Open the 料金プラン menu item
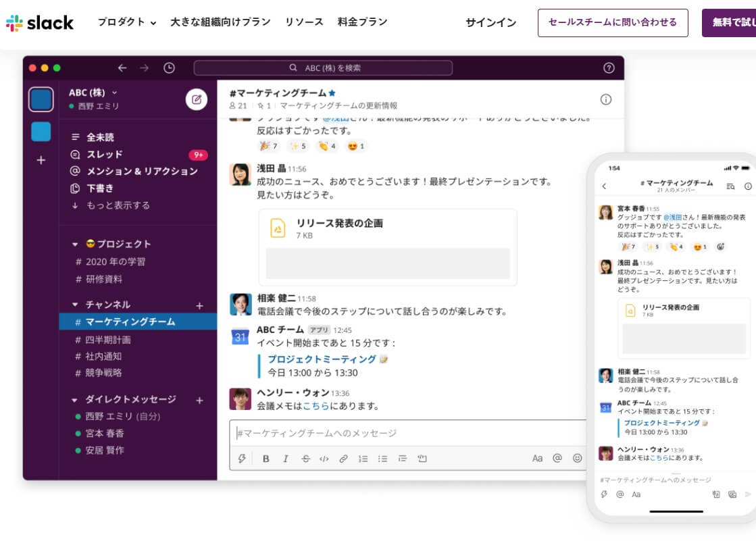 click(x=362, y=22)
